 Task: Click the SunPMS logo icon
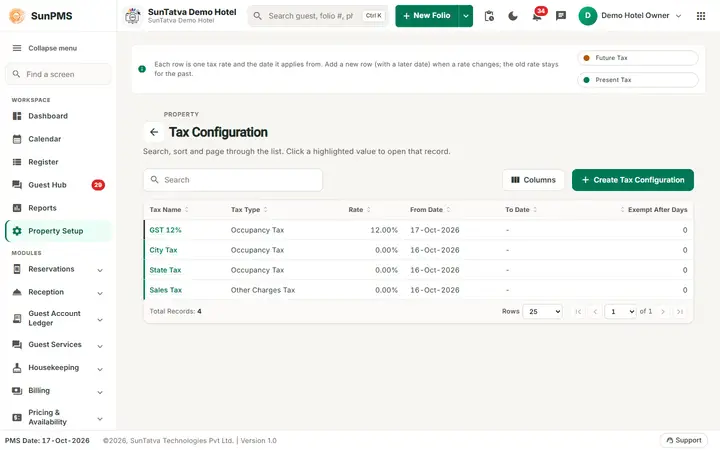point(17,16)
